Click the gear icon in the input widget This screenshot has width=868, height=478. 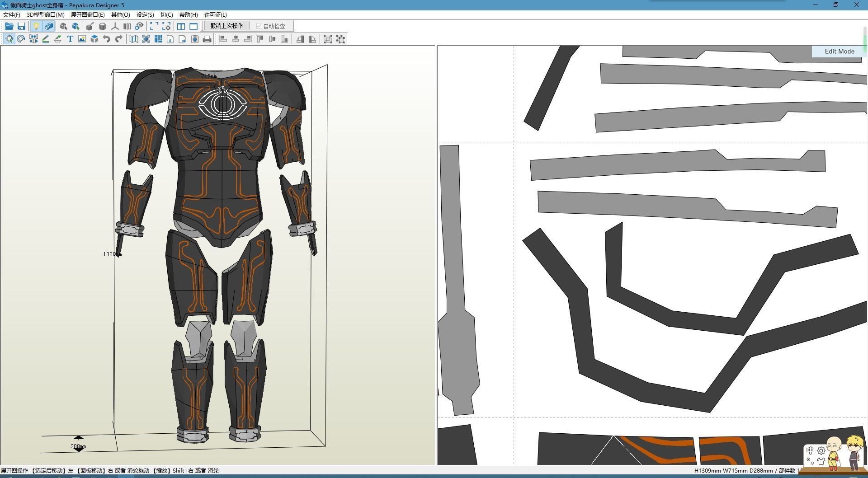pos(821,450)
